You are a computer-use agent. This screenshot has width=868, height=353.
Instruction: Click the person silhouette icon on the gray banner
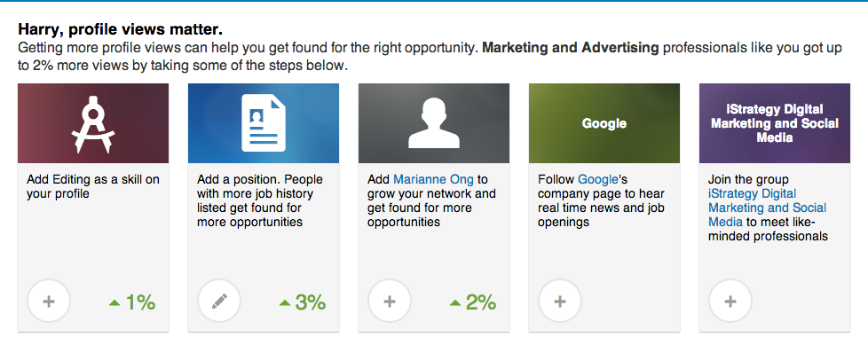coord(433,123)
